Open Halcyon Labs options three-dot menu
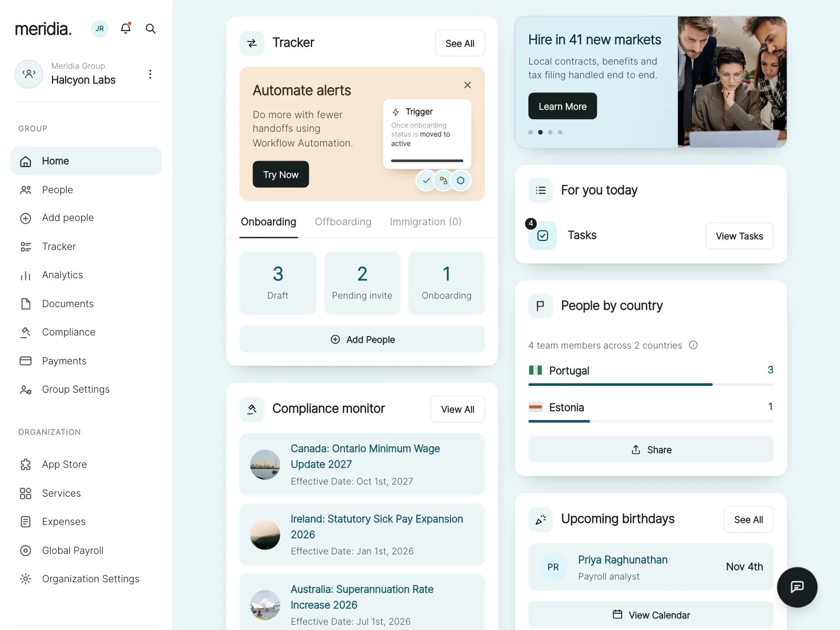 coord(150,74)
